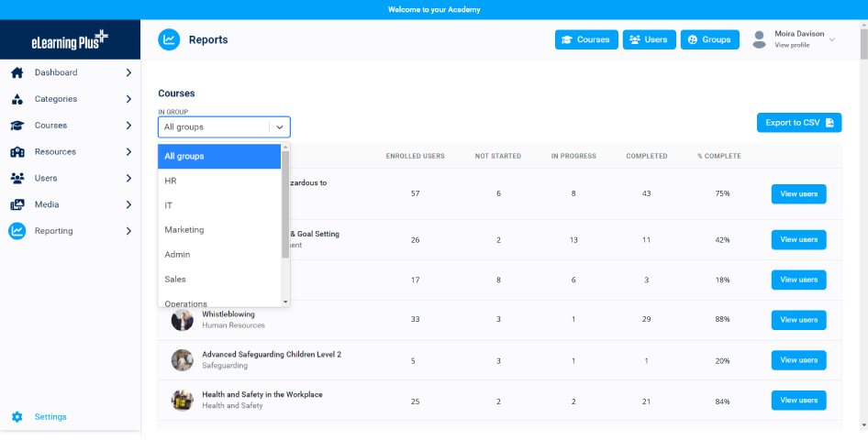Click the dropdown list scrollbar down arrow

285,302
